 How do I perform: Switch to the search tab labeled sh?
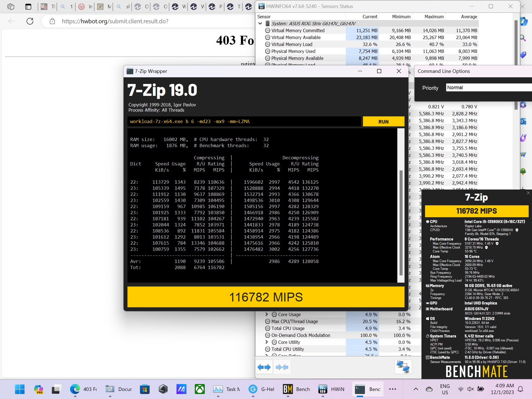pos(123,7)
